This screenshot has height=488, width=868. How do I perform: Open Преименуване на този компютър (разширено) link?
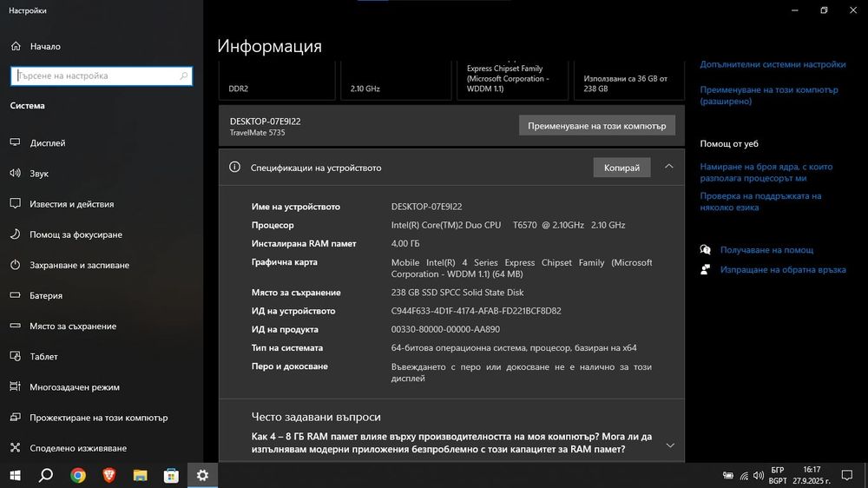pos(769,96)
